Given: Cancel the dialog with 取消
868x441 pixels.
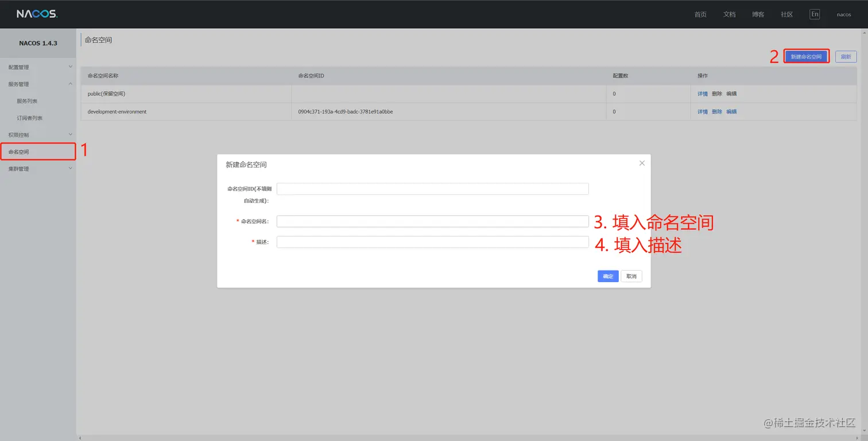Looking at the screenshot, I should 631,276.
